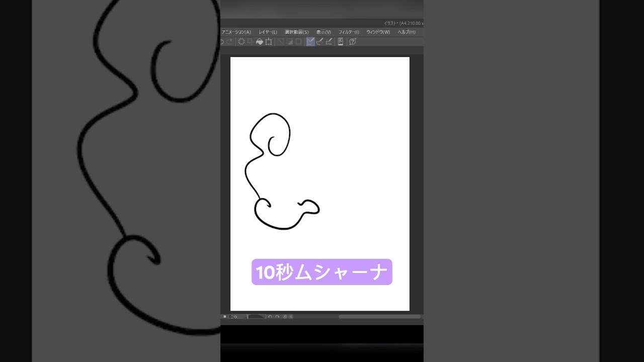Click the Undo icon in the toolbar

pyautogui.click(x=221, y=42)
